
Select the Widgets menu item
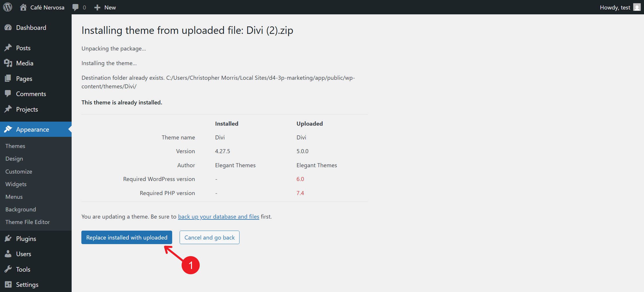pos(16,184)
